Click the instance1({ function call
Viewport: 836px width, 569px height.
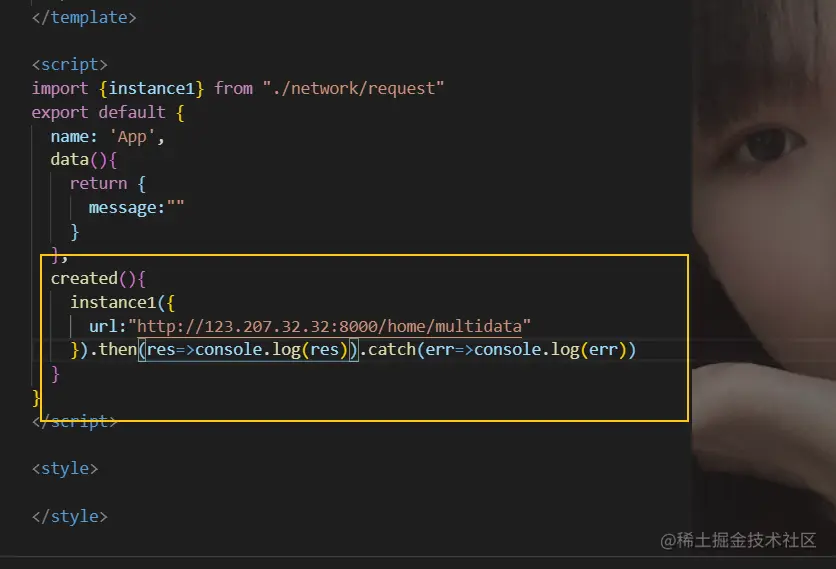click(123, 302)
